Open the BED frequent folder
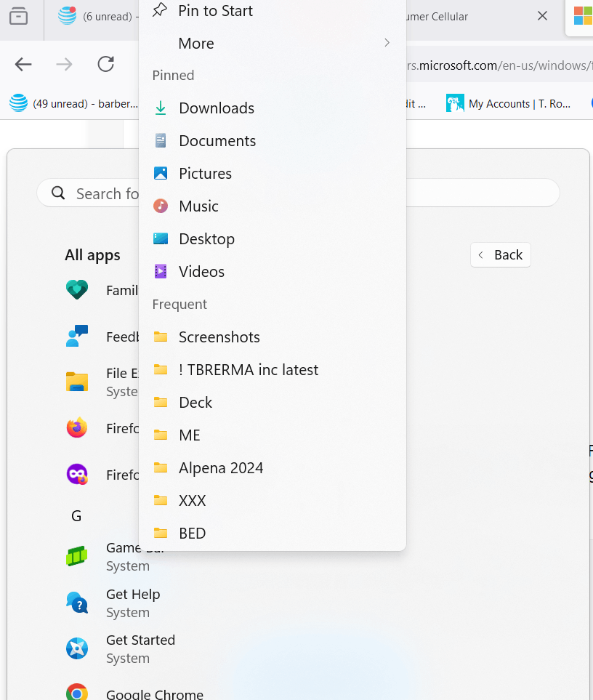This screenshot has height=700, width=593. point(273,533)
